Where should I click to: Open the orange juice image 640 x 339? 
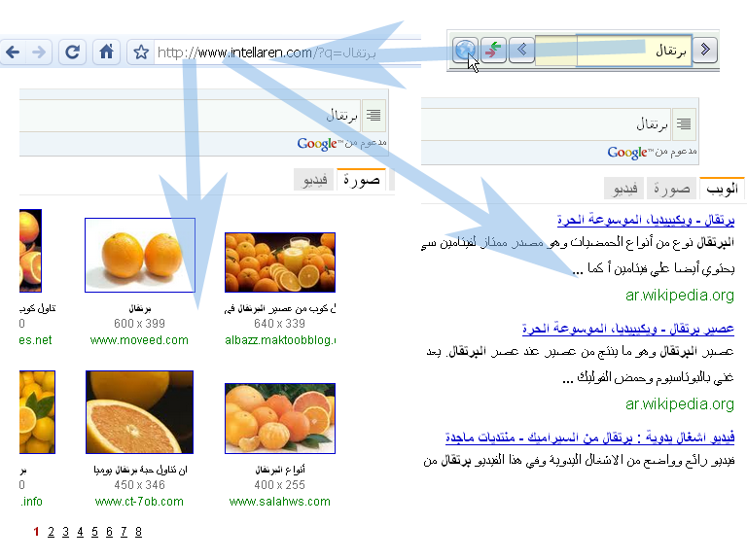click(280, 262)
